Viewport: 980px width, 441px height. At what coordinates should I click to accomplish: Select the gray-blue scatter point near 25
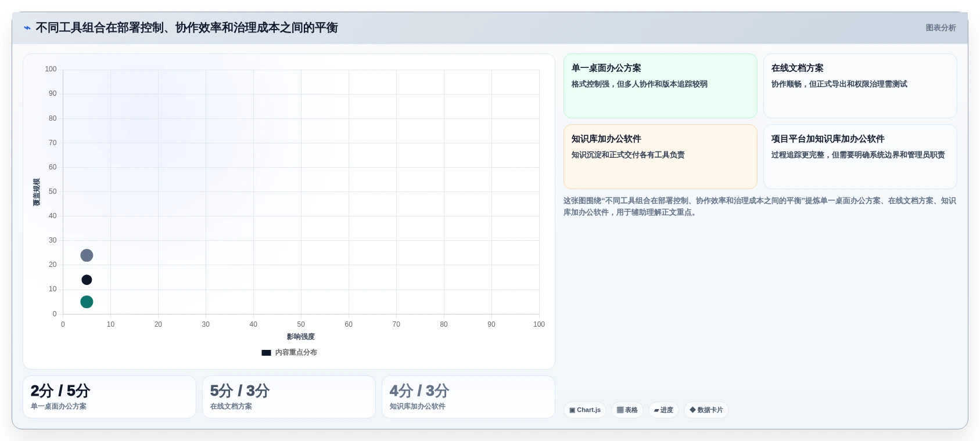[87, 255]
